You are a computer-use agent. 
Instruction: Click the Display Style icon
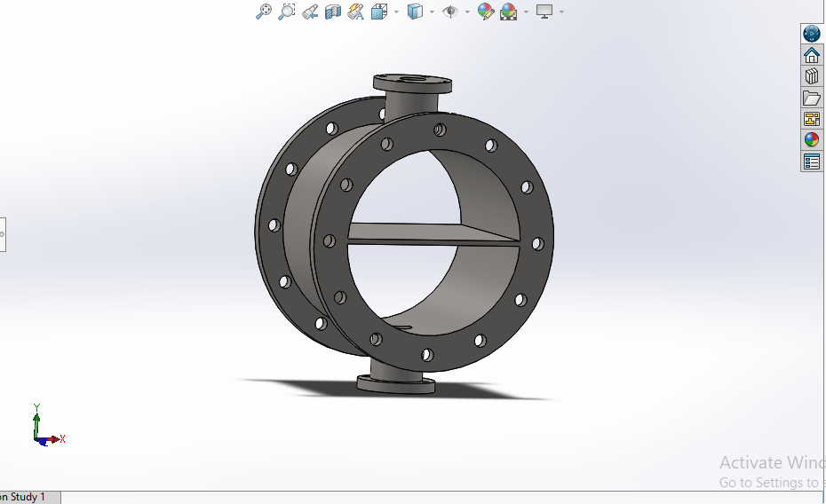coord(415,12)
